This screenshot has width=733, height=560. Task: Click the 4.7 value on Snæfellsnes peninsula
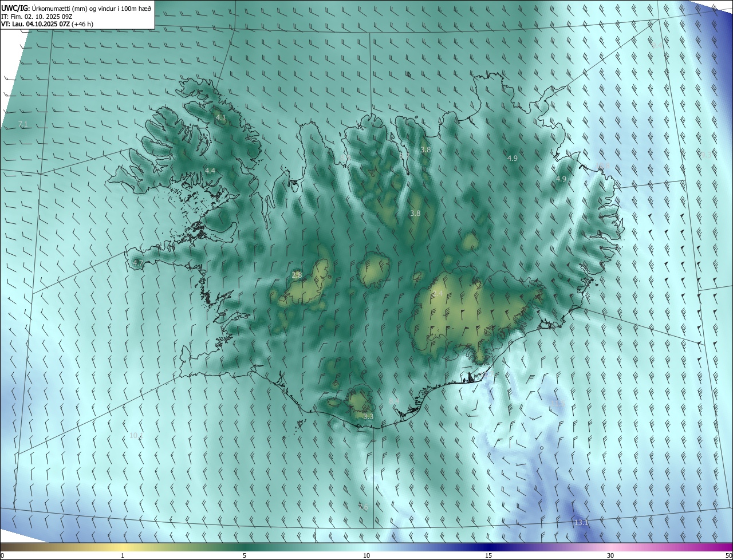(137, 263)
